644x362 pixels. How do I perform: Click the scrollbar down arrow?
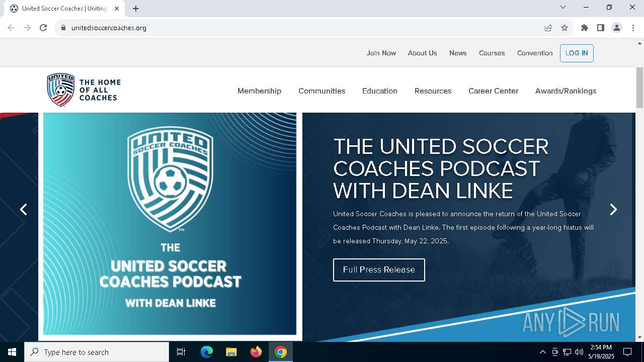pos(639,337)
